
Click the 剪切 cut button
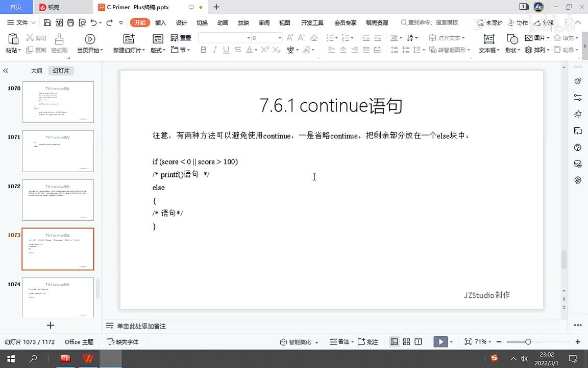point(36,37)
